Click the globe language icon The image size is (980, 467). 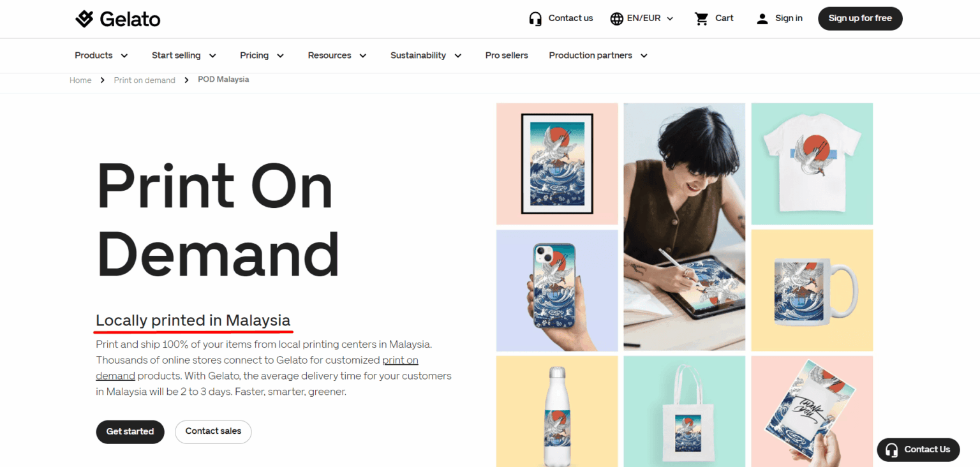coord(616,19)
